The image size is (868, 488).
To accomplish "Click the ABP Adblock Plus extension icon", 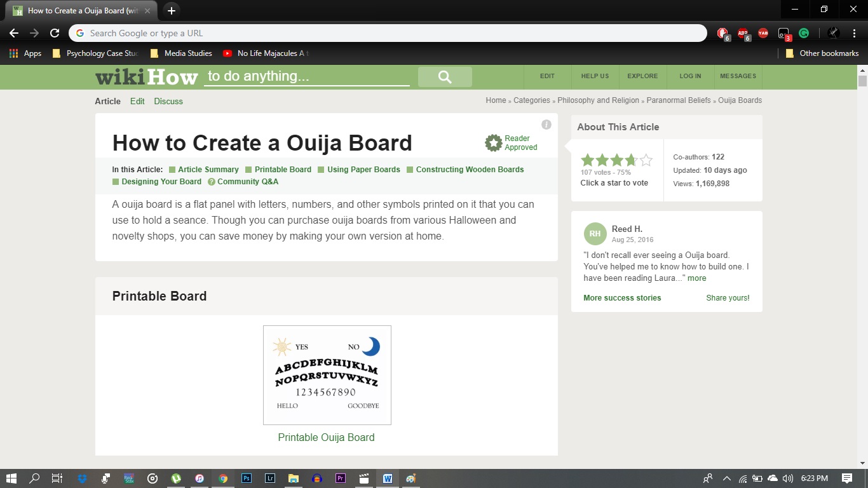I will click(x=743, y=33).
